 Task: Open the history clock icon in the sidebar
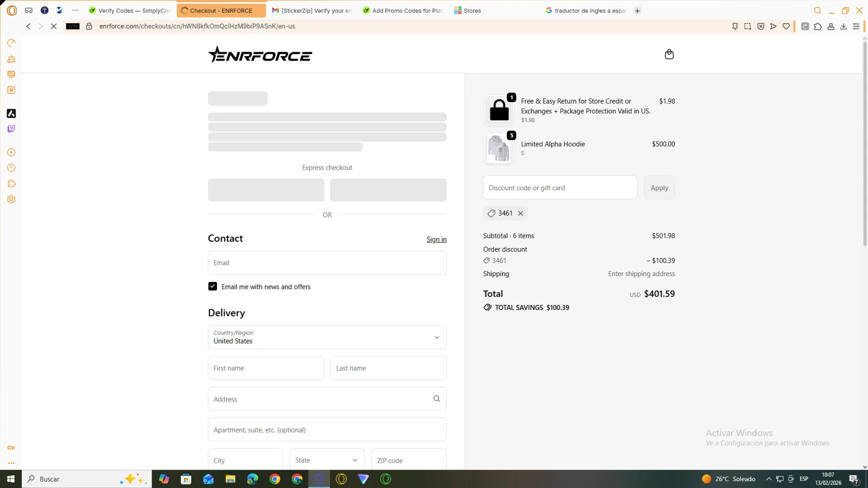click(11, 168)
